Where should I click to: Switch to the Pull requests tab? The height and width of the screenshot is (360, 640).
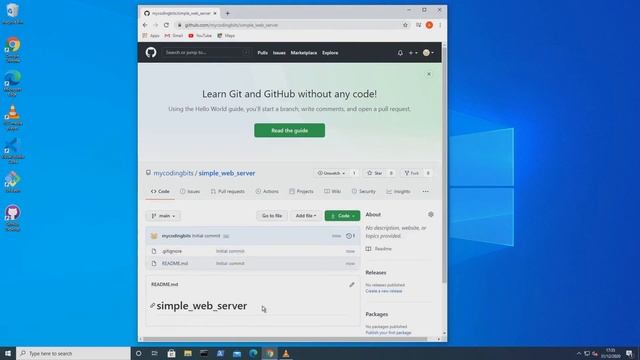pyautogui.click(x=228, y=191)
